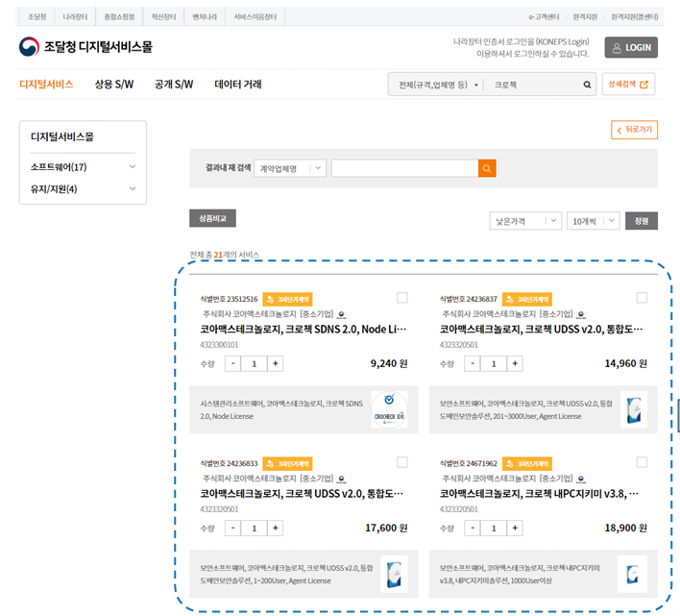Click the 3자단가계약 badge on item 23512516
Screen dimensions: 680x616
287,299
